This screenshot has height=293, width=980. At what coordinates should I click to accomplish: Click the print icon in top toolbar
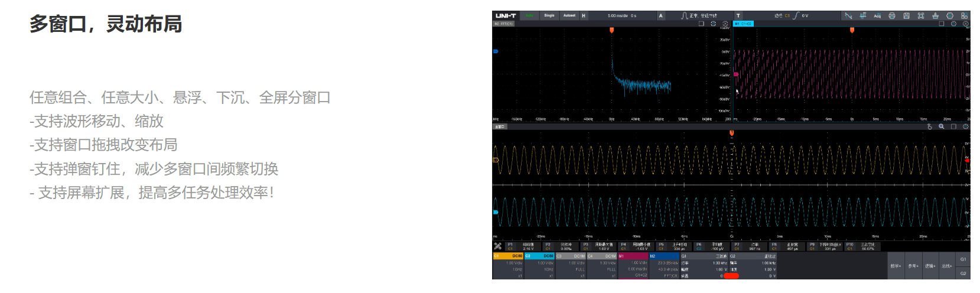point(892,16)
